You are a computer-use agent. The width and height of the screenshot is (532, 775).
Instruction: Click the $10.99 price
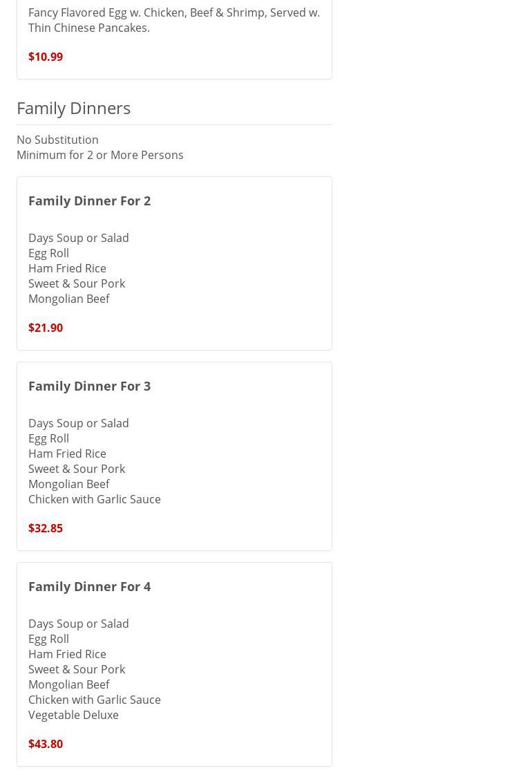46,57
